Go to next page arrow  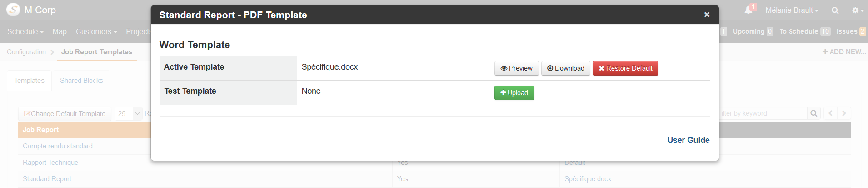point(844,113)
